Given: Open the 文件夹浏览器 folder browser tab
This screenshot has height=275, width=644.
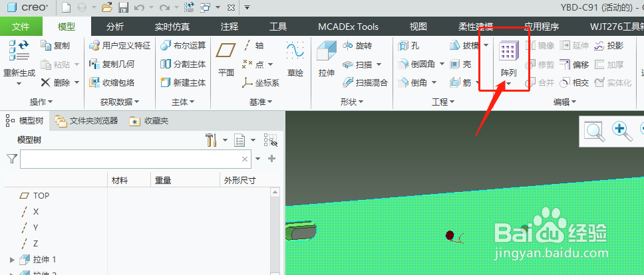Looking at the screenshot, I should point(86,120).
